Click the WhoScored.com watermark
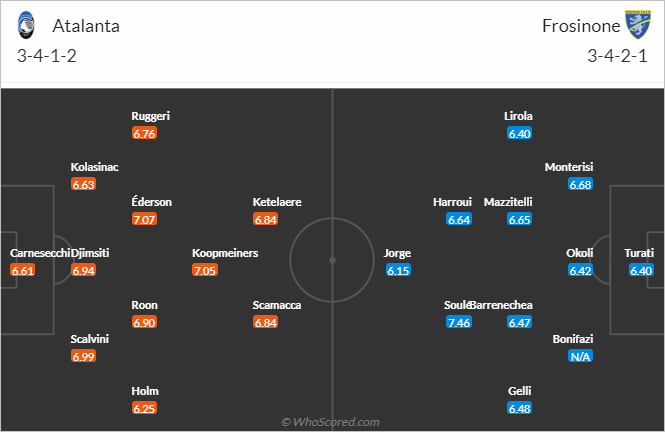Viewport: 665px width, 432px height. 330,422
